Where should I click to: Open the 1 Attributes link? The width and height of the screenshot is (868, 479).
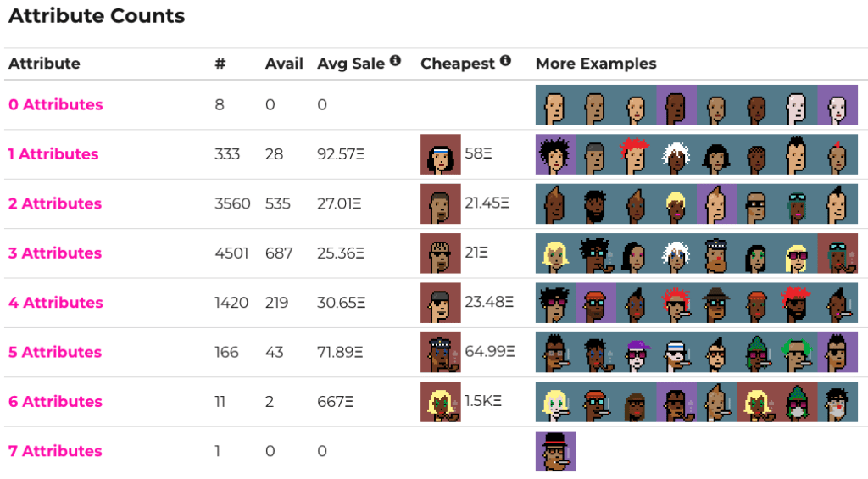(x=53, y=154)
